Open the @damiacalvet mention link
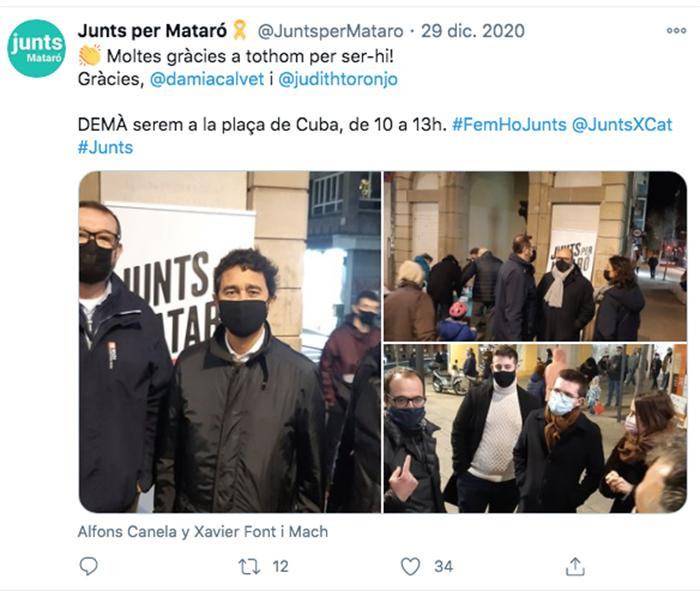Viewport: 700px width, 591px height. click(x=207, y=79)
